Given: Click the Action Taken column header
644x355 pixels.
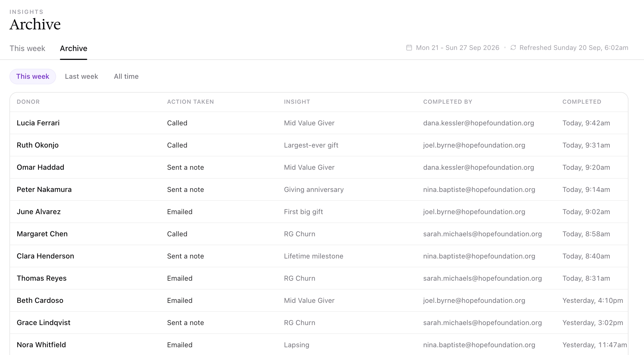Looking at the screenshot, I should tap(190, 102).
